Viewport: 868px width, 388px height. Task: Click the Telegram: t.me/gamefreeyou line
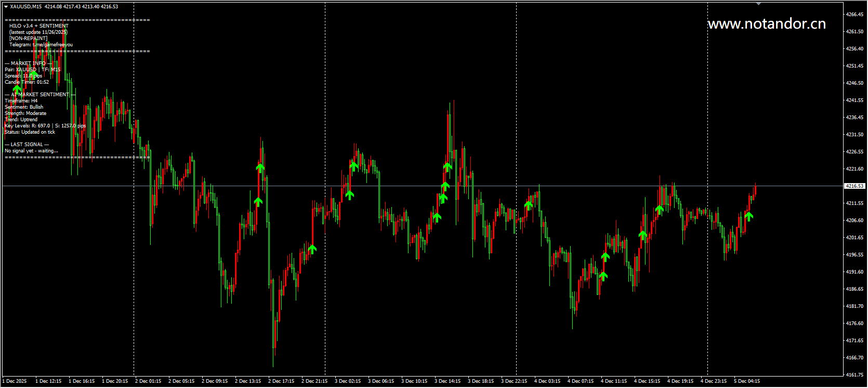point(41,45)
